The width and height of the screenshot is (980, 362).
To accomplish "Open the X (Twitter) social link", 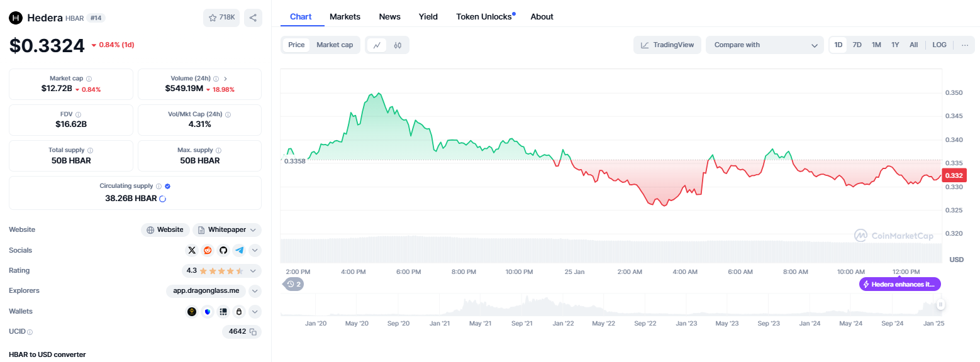I will (x=192, y=250).
